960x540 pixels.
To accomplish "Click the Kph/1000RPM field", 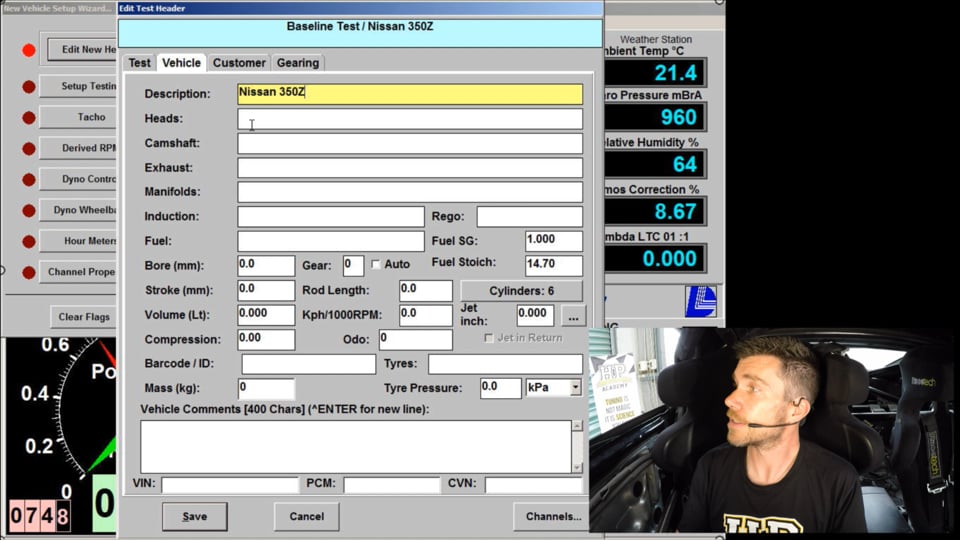I will pos(426,315).
